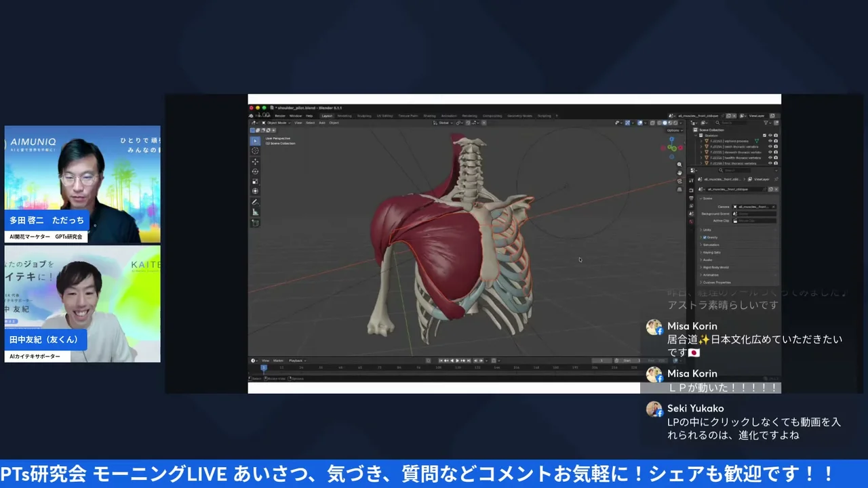This screenshot has width=868, height=488.
Task: Toggle snapping magnet in viewport header
Action: pyautogui.click(x=468, y=123)
